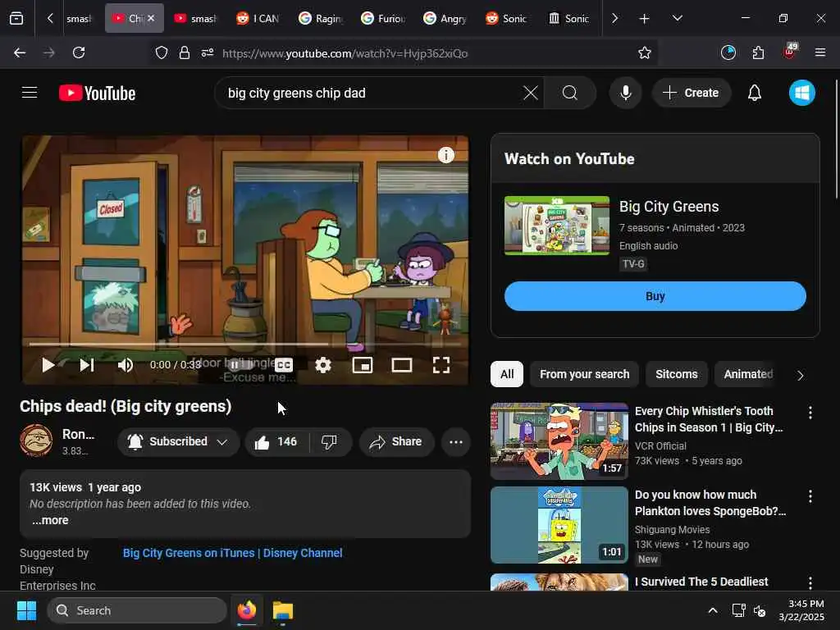Open a new browser tab
Viewport: 840px width, 630px height.
[x=645, y=18]
